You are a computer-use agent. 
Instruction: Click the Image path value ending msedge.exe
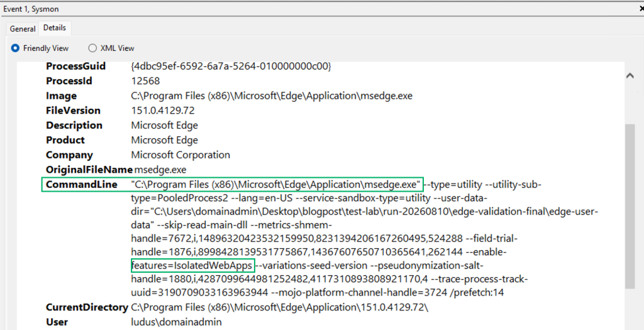(272, 96)
